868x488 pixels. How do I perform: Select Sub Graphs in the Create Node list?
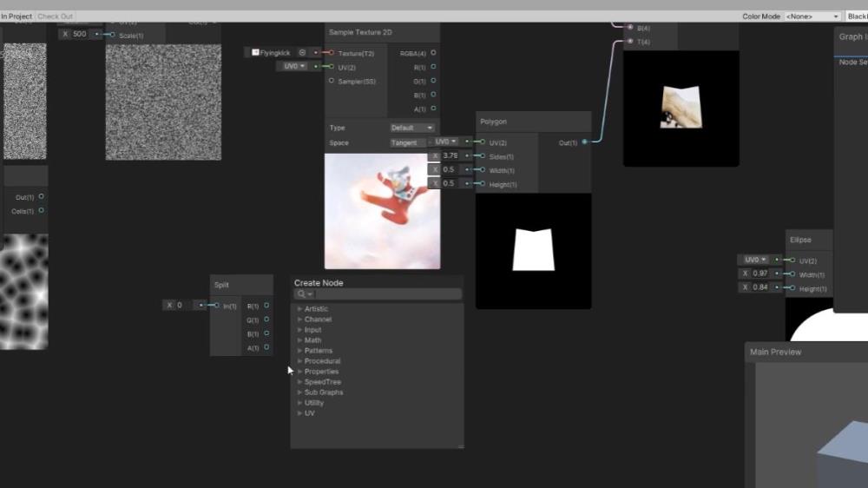coord(323,392)
